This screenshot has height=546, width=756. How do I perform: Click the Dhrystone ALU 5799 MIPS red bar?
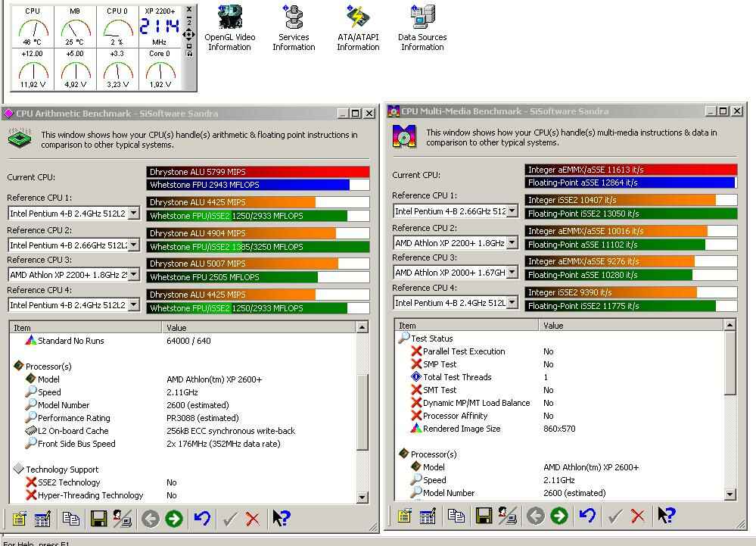coord(258,172)
